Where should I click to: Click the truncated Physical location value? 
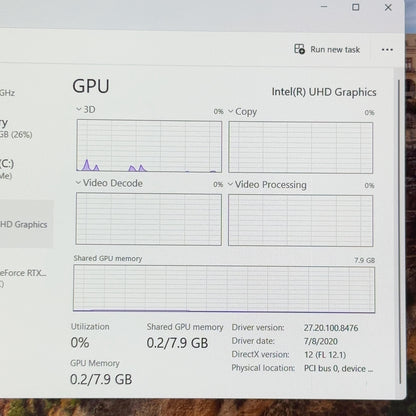tap(338, 369)
